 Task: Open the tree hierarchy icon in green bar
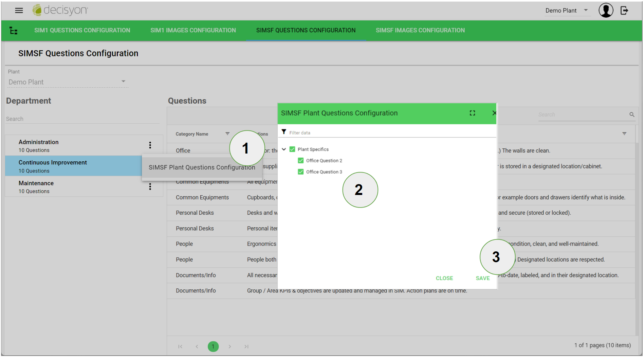14,31
